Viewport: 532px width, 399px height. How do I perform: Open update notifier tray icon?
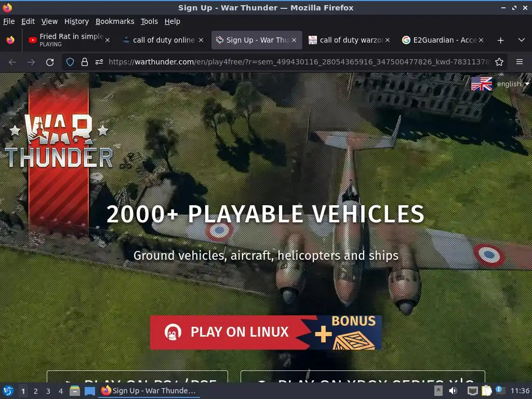pyautogui.click(x=500, y=390)
